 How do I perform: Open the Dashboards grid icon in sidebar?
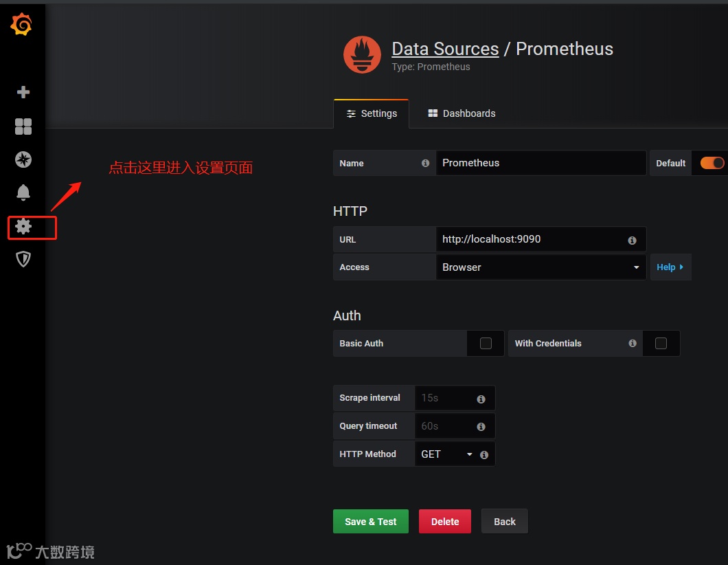(x=23, y=126)
